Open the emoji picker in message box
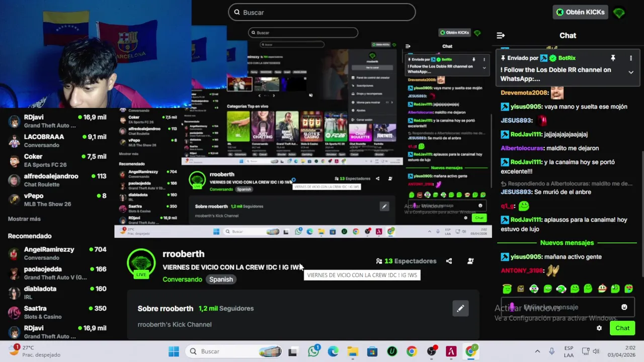This screenshot has width=644, height=362. tap(624, 307)
